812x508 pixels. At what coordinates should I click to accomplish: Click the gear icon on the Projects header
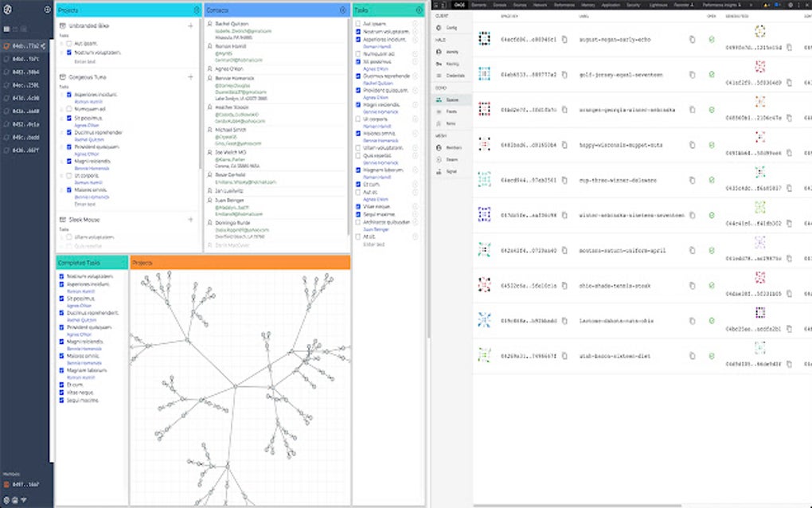[197, 10]
